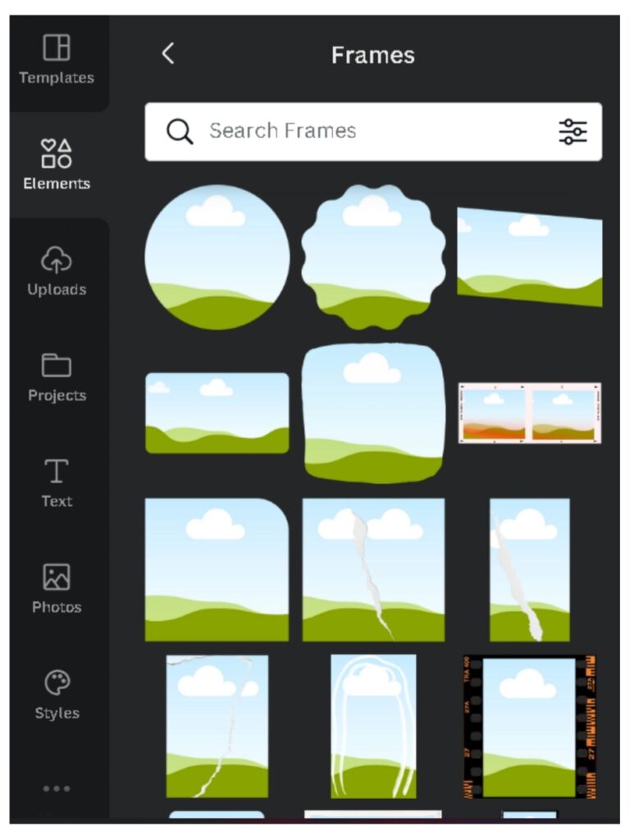Screen dimensions: 630x840
Task: Go back using the left chevron arrow
Action: tap(168, 53)
